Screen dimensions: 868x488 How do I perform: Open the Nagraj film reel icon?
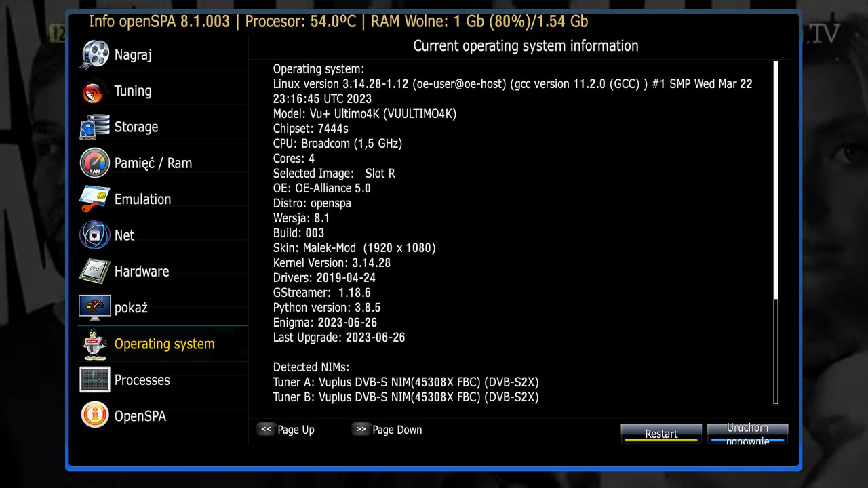[x=95, y=54]
